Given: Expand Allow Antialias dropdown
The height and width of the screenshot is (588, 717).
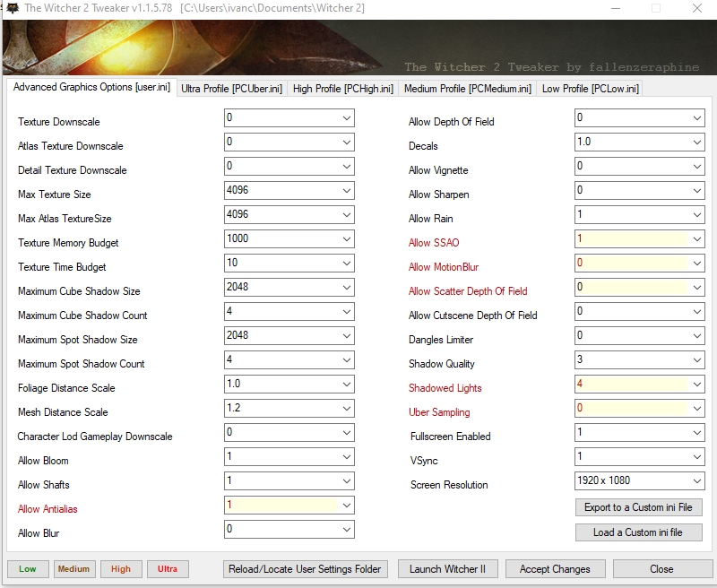Looking at the screenshot, I should [x=289, y=506].
